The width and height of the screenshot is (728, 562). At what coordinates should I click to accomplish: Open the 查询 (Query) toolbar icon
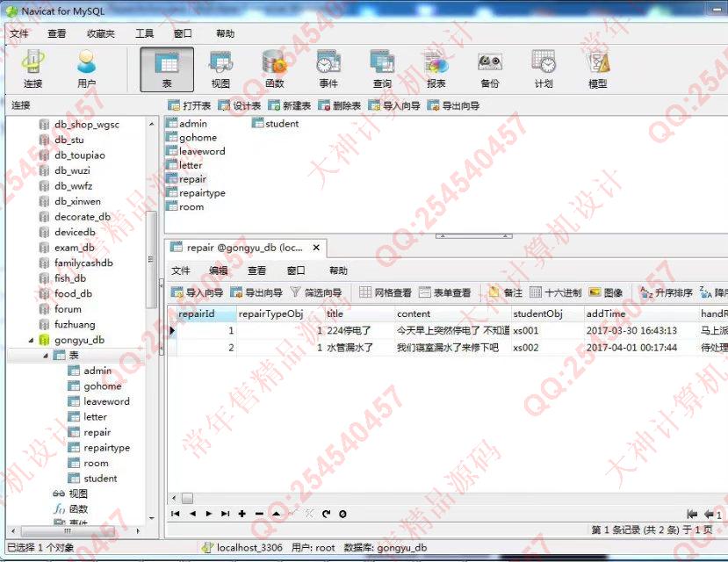(x=382, y=69)
